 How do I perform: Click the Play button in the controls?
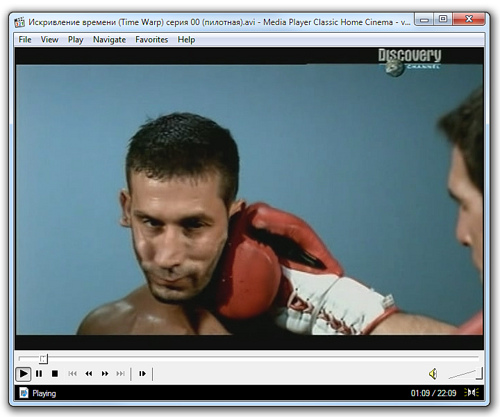click(x=23, y=374)
